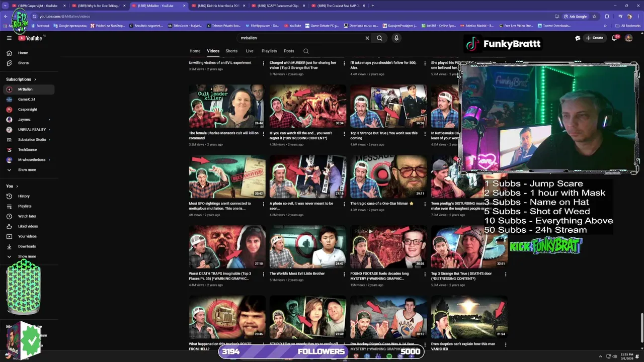Viewport: 644px width, 362px height.
Task: Open a new browser tab with plus
Action: [x=373, y=6]
